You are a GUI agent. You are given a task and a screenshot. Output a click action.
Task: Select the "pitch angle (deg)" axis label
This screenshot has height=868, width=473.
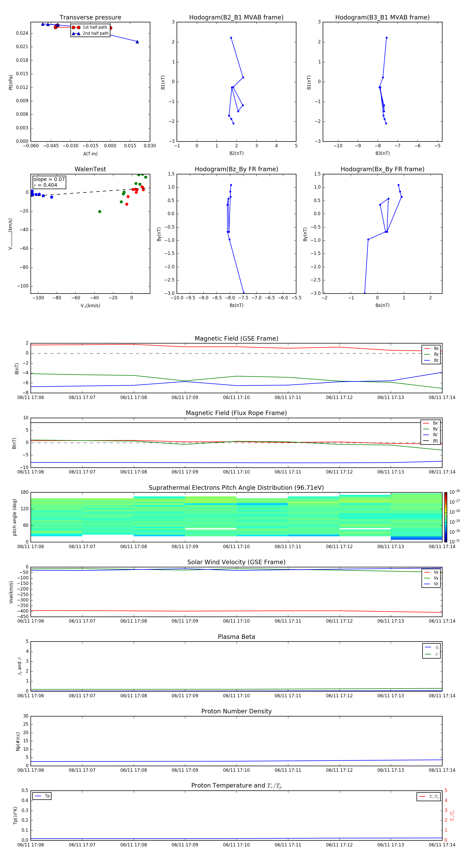(x=14, y=517)
